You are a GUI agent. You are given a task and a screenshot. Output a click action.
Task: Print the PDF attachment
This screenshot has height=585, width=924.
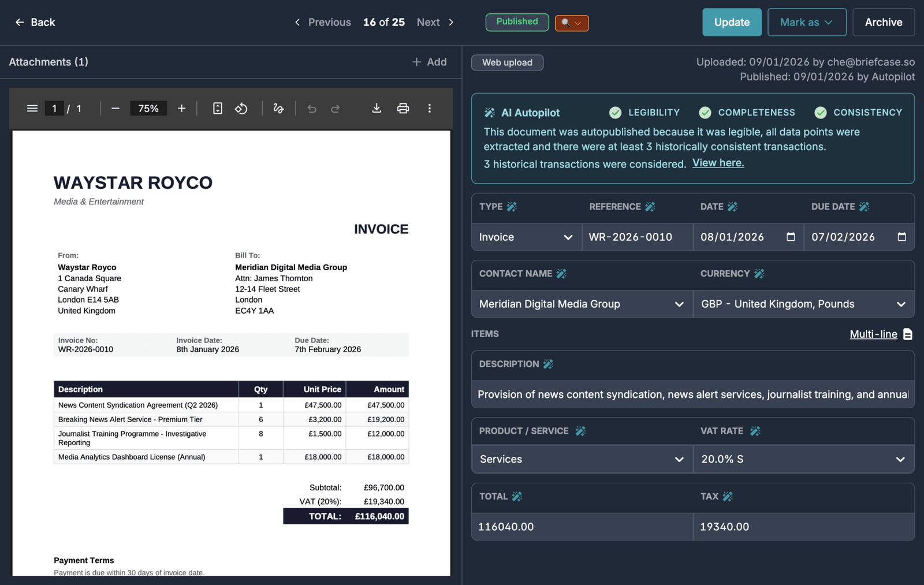(x=403, y=108)
